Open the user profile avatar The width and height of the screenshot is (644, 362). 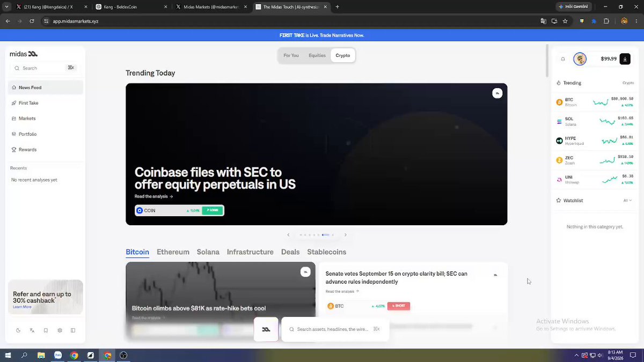(580, 59)
